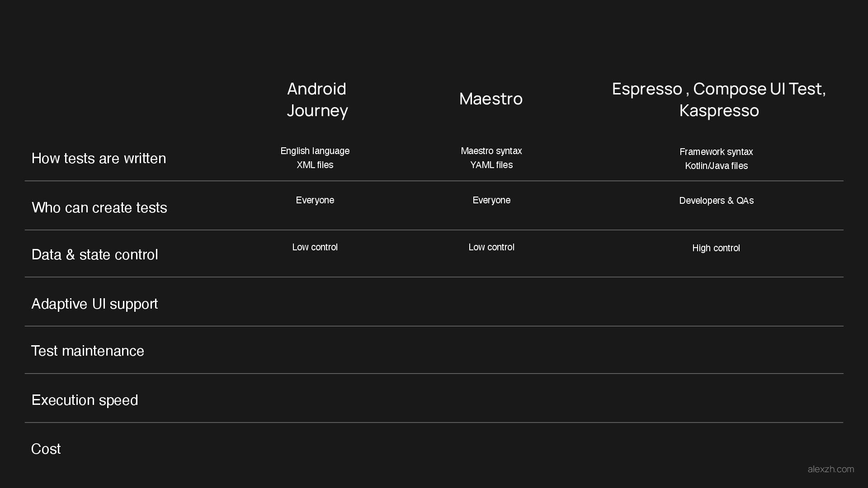The image size is (868, 488).
Task: Select the 'Developers & QAs' cell
Action: (716, 201)
